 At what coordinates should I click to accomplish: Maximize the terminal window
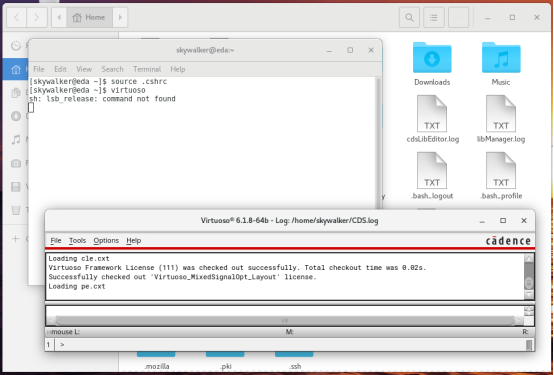(x=350, y=50)
